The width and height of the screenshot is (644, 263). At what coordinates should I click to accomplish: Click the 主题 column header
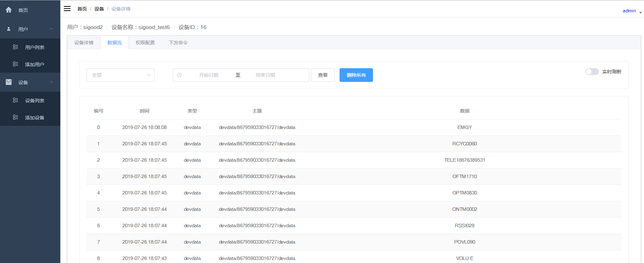257,111
